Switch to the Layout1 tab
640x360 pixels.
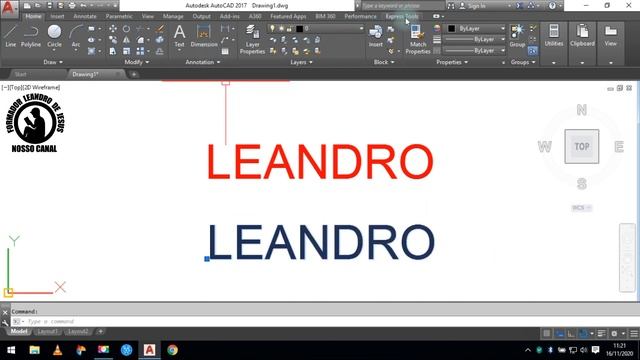click(x=48, y=331)
